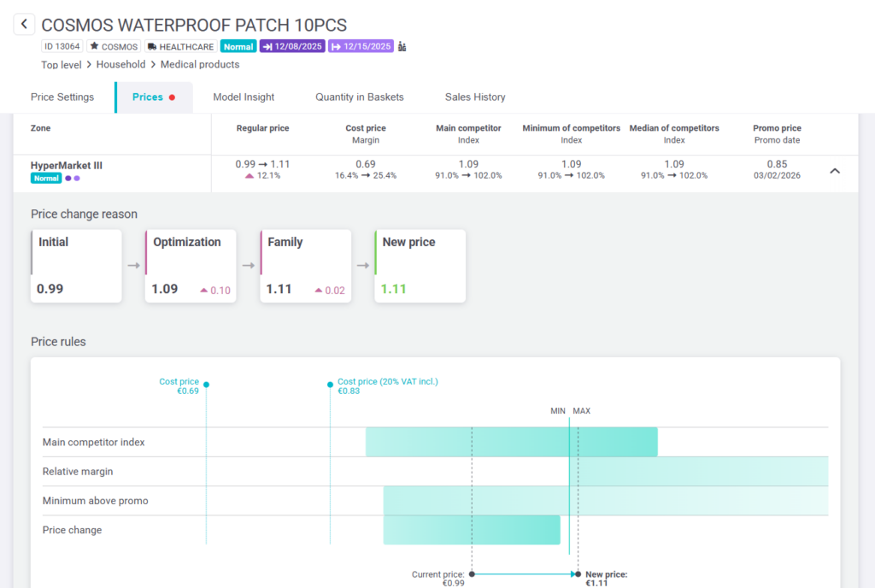The image size is (875, 588).
Task: Open the Price Settings tab
Action: [x=62, y=97]
